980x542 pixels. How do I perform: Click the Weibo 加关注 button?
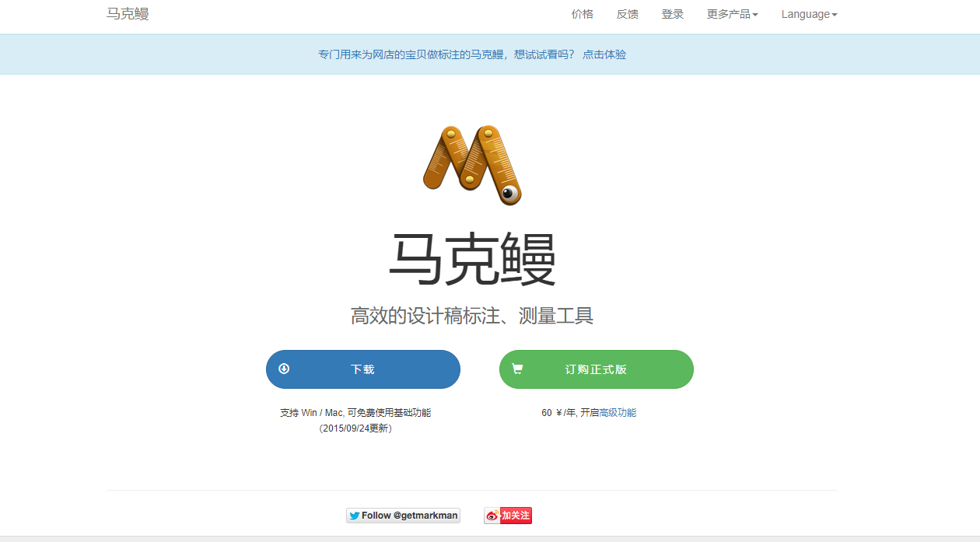pos(508,516)
